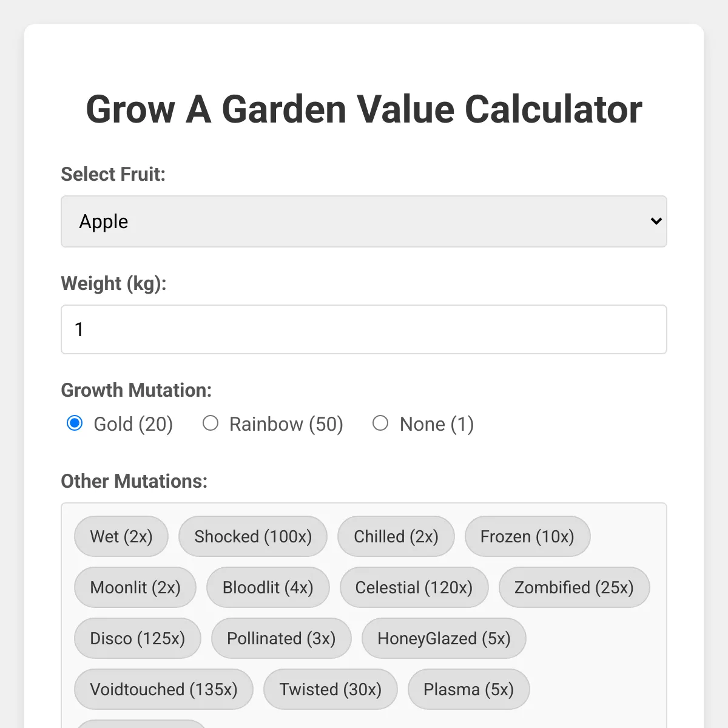The height and width of the screenshot is (728, 728).
Task: Open the Select Fruit dropdown showing Apple
Action: (364, 221)
